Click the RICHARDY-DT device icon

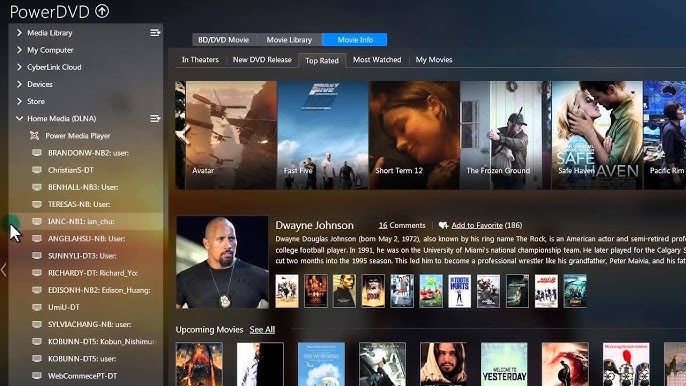pos(37,273)
